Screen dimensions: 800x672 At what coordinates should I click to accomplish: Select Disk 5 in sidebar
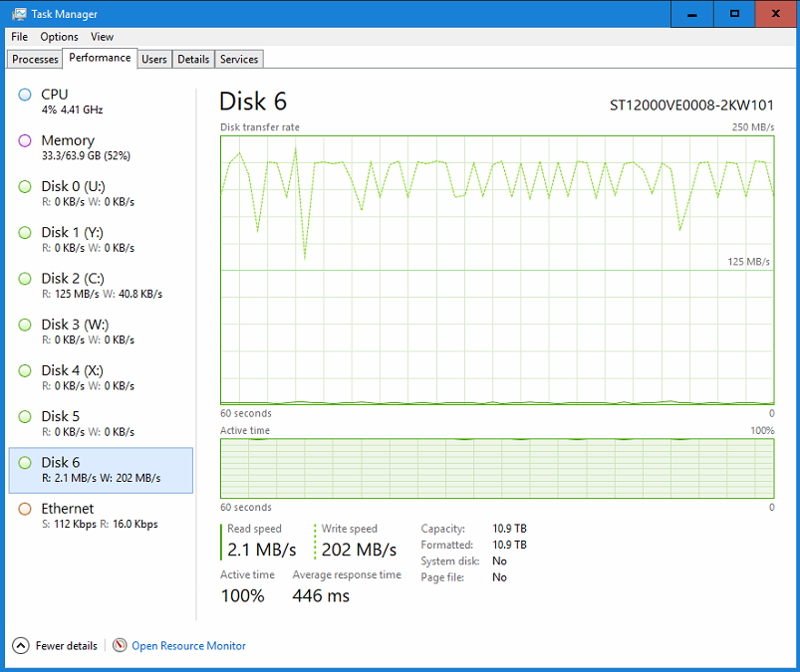(x=101, y=424)
